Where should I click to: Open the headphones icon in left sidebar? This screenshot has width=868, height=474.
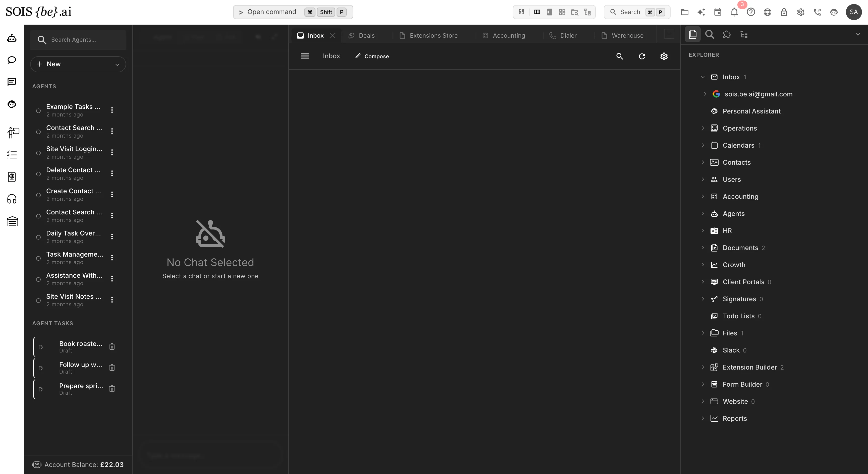(12, 199)
